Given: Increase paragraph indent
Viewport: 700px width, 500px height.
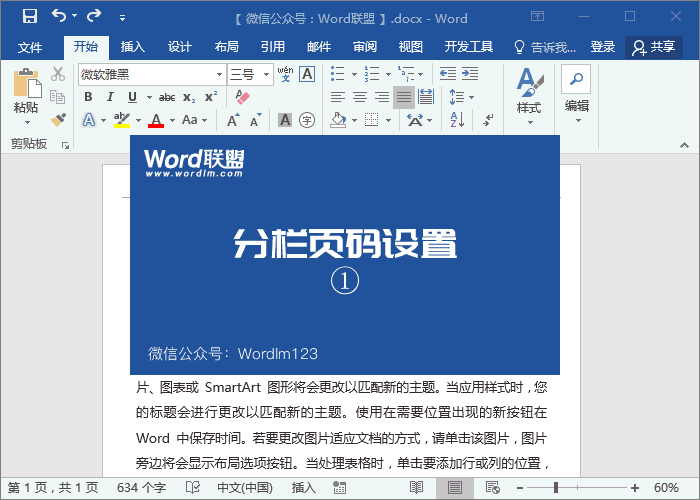Looking at the screenshot, I should pyautogui.click(x=470, y=74).
